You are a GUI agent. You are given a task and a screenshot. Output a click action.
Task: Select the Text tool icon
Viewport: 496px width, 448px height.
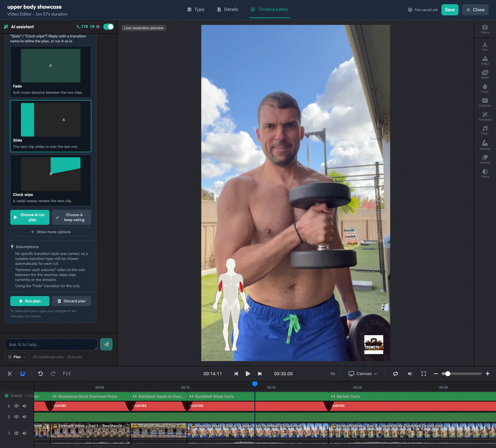485,47
